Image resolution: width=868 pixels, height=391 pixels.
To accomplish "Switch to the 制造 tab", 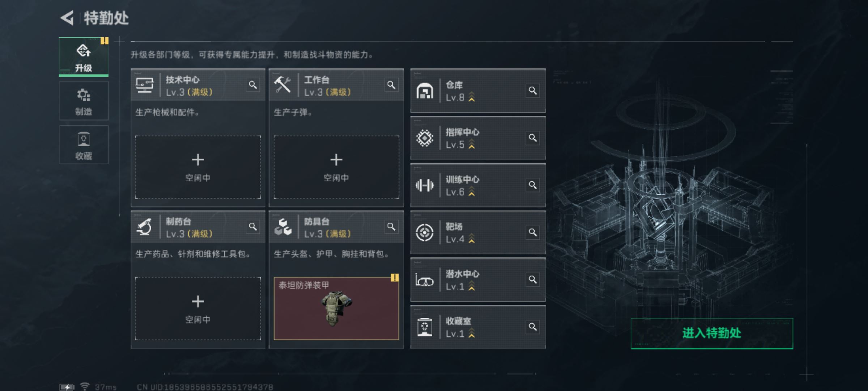I will [84, 101].
